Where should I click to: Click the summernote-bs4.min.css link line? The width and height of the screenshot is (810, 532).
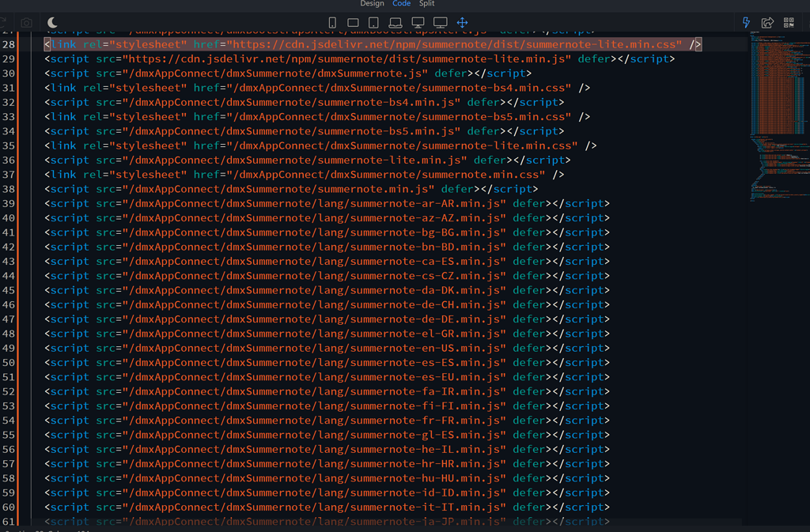[317, 88]
